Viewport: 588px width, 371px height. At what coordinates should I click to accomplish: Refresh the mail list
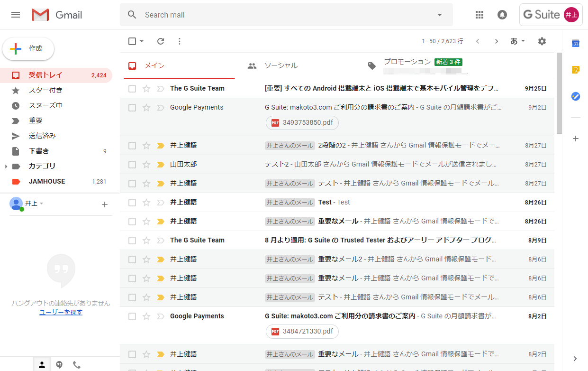click(x=161, y=41)
